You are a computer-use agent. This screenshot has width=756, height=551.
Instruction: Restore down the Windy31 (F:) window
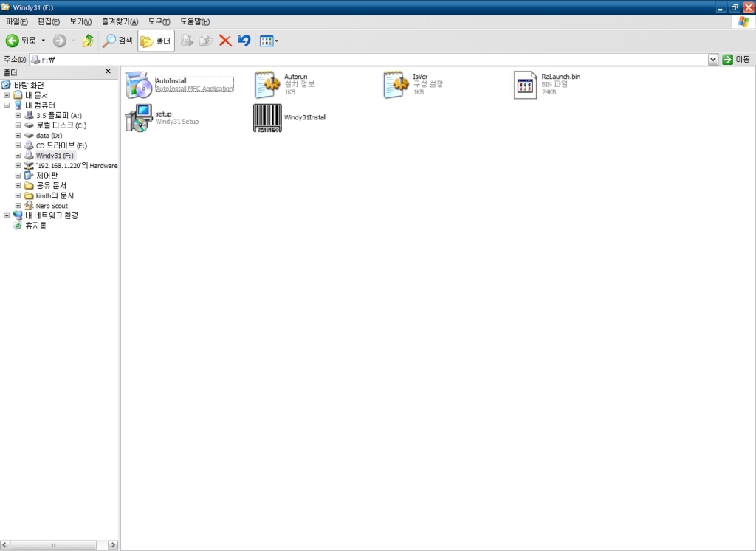[735, 7]
